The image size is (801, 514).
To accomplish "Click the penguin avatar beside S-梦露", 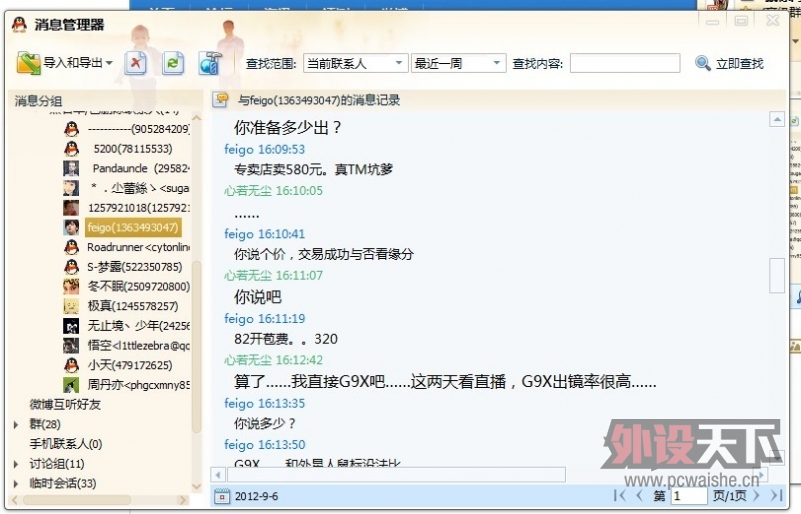I will tap(72, 267).
